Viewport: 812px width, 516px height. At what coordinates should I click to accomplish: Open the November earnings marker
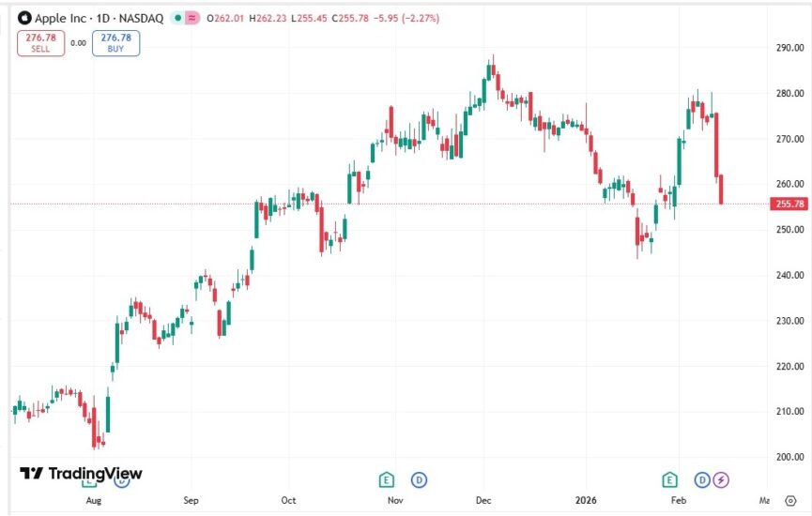tap(386, 479)
